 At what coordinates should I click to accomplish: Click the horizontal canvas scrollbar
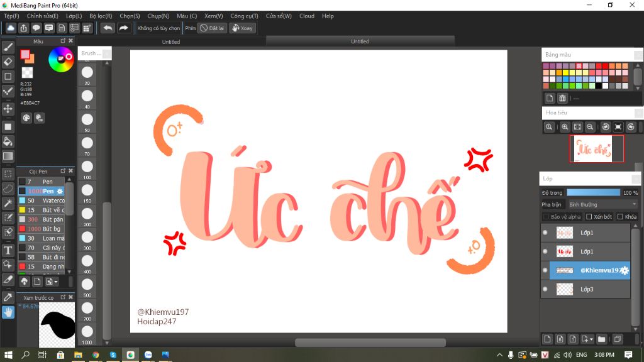tap(370, 343)
